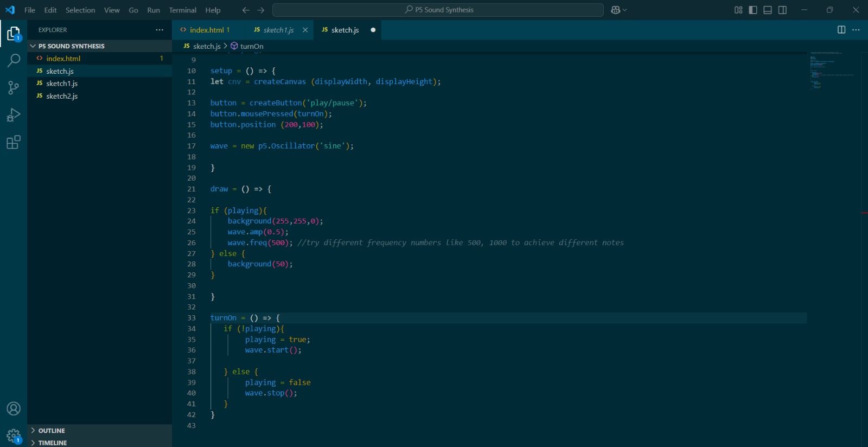
Task: Open the File menu
Action: point(30,10)
